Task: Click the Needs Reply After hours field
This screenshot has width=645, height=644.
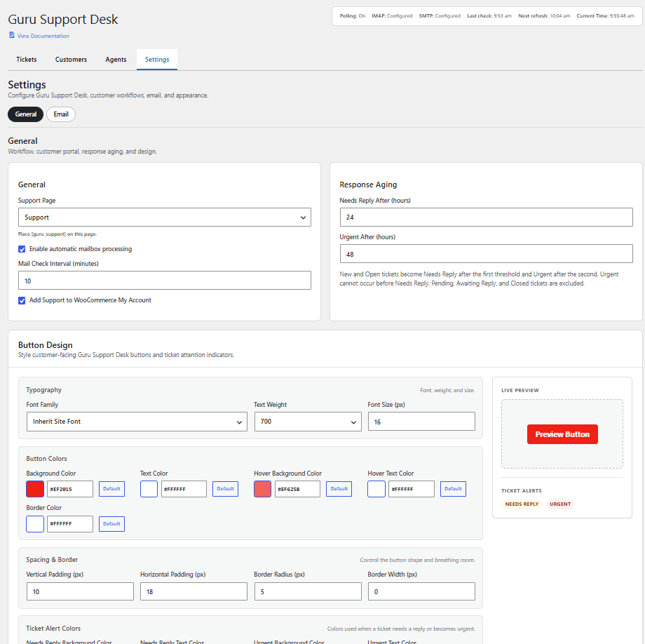Action: 487,217
